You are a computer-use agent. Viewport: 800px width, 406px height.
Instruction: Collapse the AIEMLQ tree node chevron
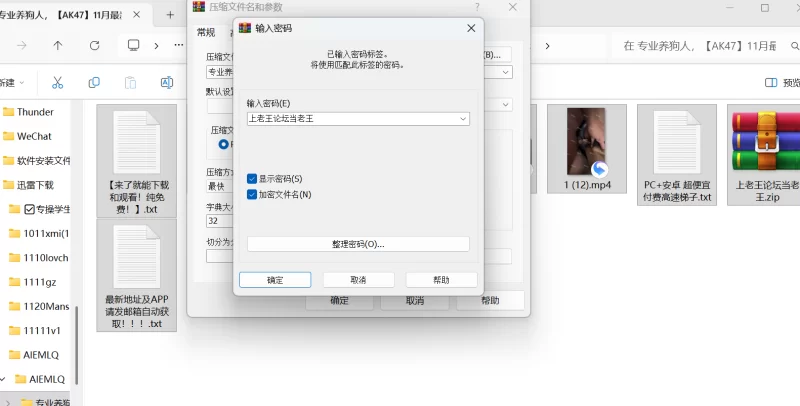(x=4, y=379)
